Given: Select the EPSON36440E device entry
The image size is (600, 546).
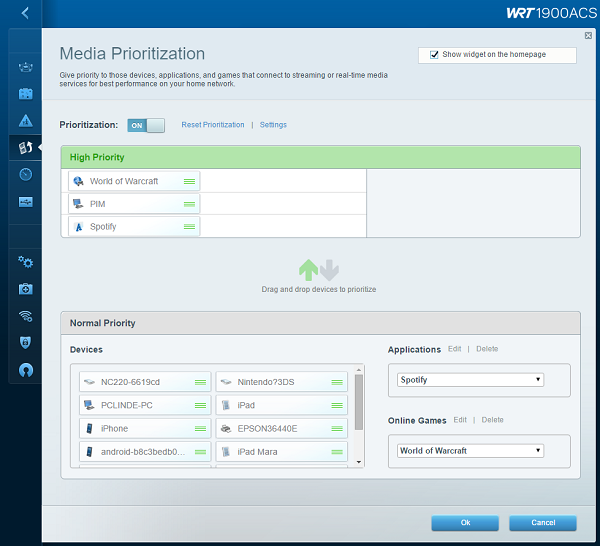Looking at the screenshot, I should (282, 429).
